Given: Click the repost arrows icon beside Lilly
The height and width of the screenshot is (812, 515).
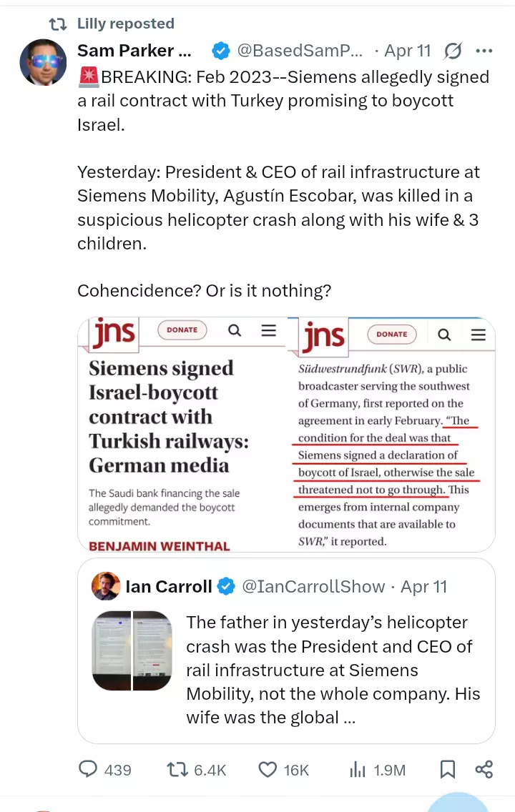Looking at the screenshot, I should (x=57, y=24).
